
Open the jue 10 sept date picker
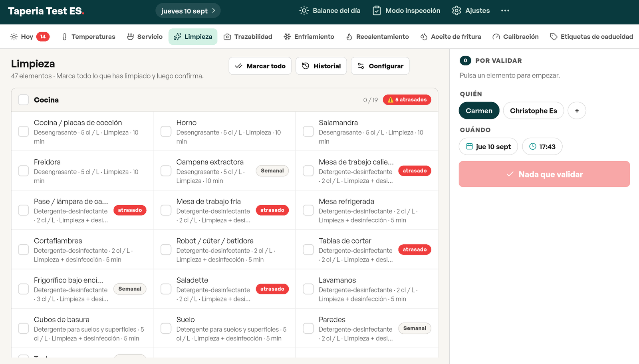[488, 146]
